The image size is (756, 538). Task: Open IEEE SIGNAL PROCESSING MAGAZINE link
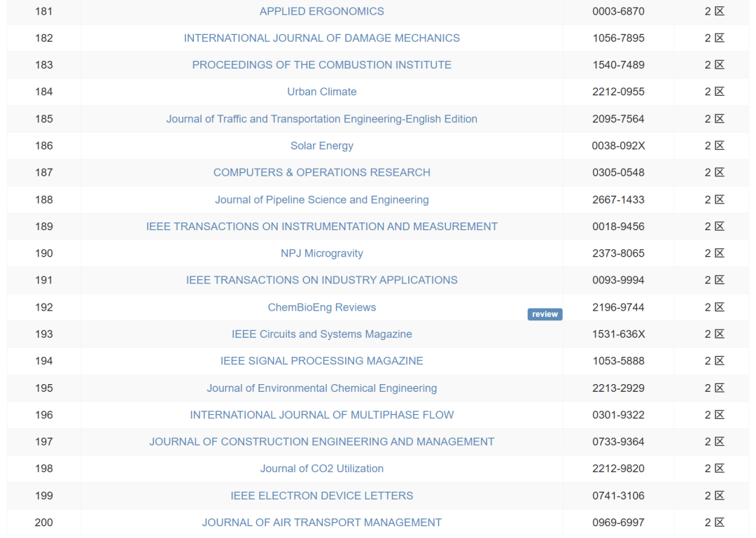(x=321, y=360)
